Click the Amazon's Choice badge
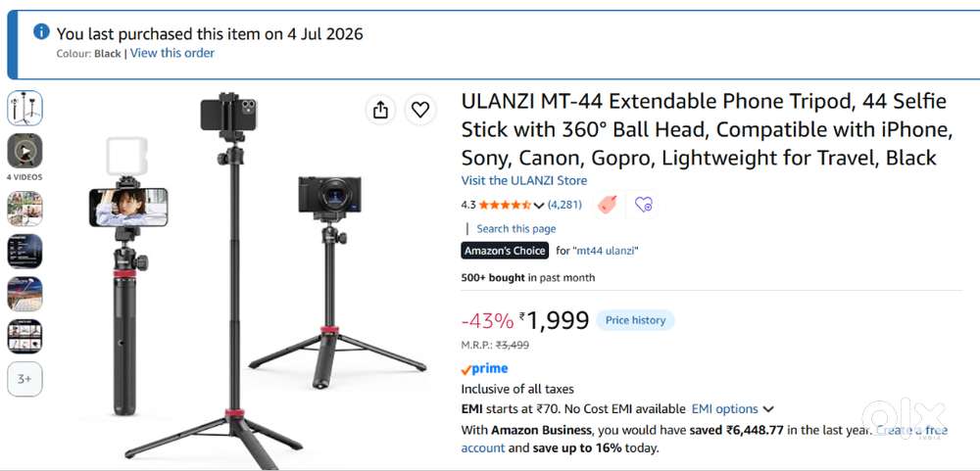The image size is (980, 471). pos(505,251)
